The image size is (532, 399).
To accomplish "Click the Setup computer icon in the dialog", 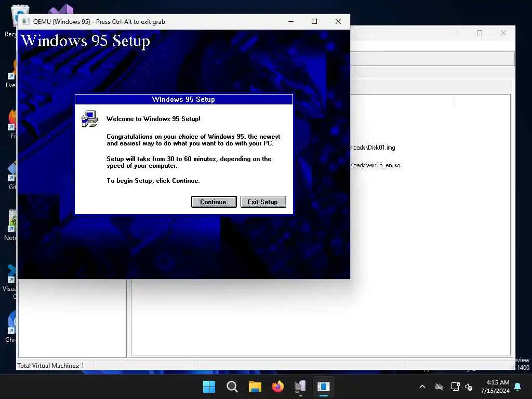I will tap(89, 119).
